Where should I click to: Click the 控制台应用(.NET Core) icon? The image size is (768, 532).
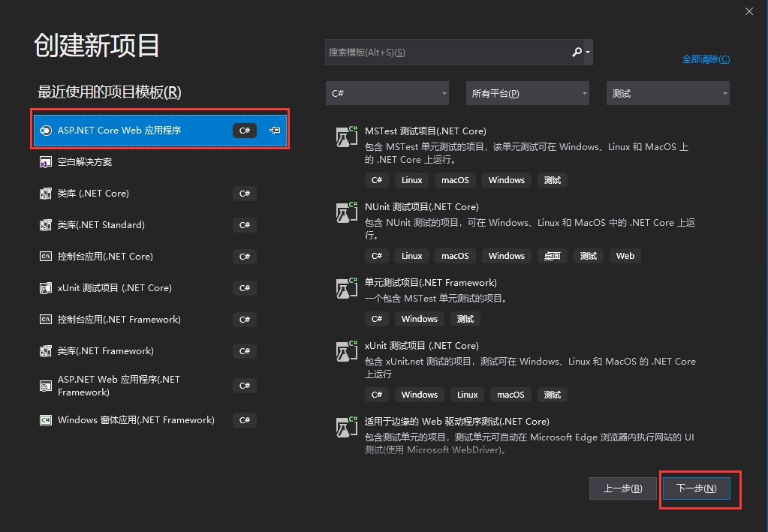(46, 256)
